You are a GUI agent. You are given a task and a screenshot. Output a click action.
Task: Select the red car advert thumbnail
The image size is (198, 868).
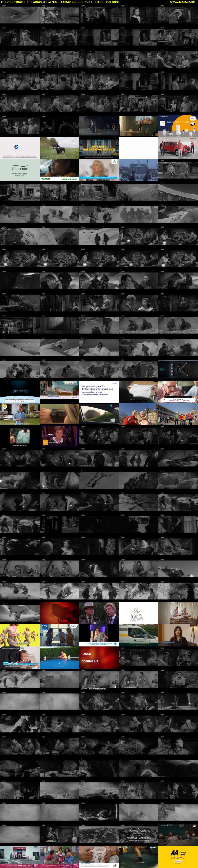point(178,148)
